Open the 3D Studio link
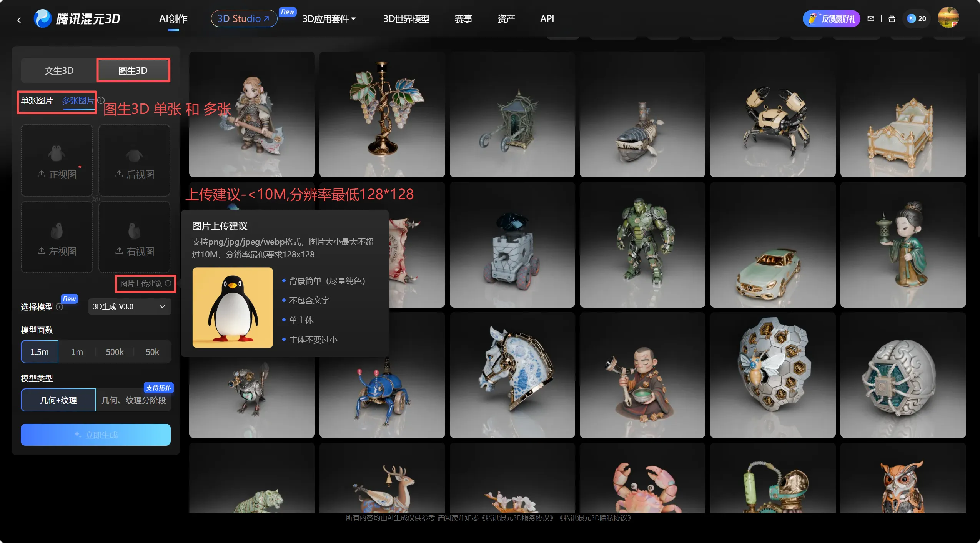 (243, 18)
